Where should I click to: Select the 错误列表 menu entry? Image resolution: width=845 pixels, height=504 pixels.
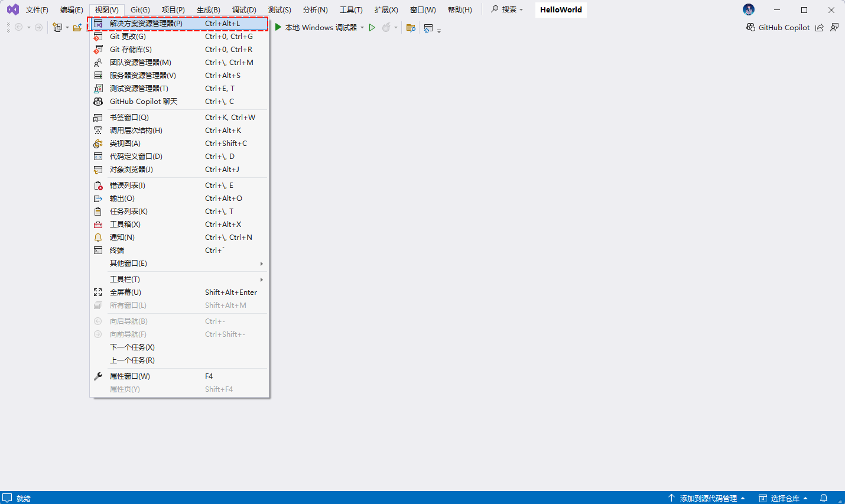click(x=128, y=186)
